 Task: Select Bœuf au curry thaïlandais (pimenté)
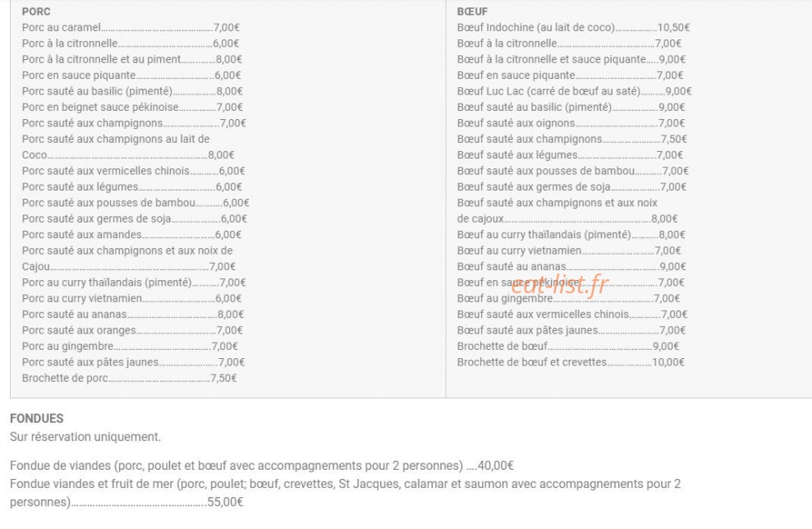point(571,235)
